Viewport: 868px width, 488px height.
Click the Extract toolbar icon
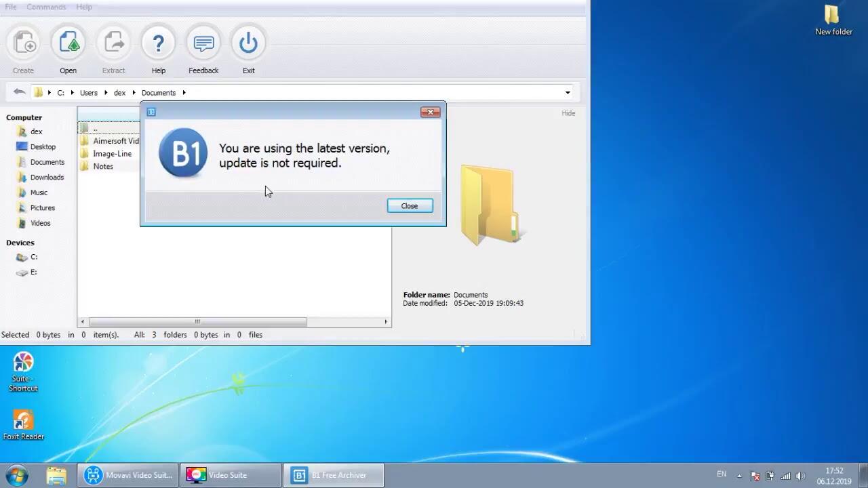point(113,43)
